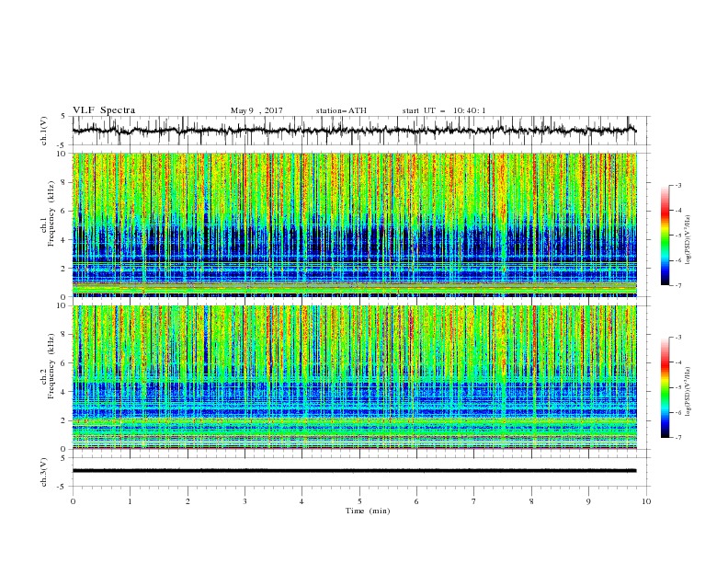
Task: Click the ch.2 Frequency (kHz) axis label
Action: [48, 365]
